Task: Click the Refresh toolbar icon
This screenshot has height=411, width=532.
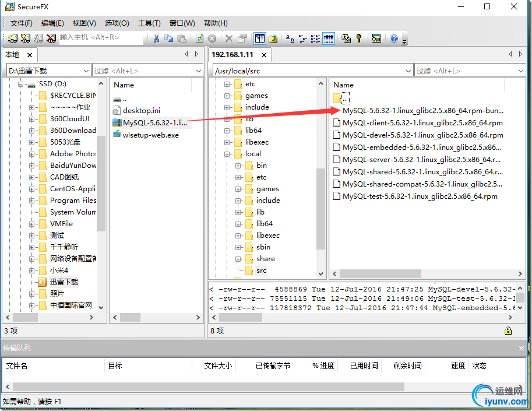Action: tap(199, 38)
